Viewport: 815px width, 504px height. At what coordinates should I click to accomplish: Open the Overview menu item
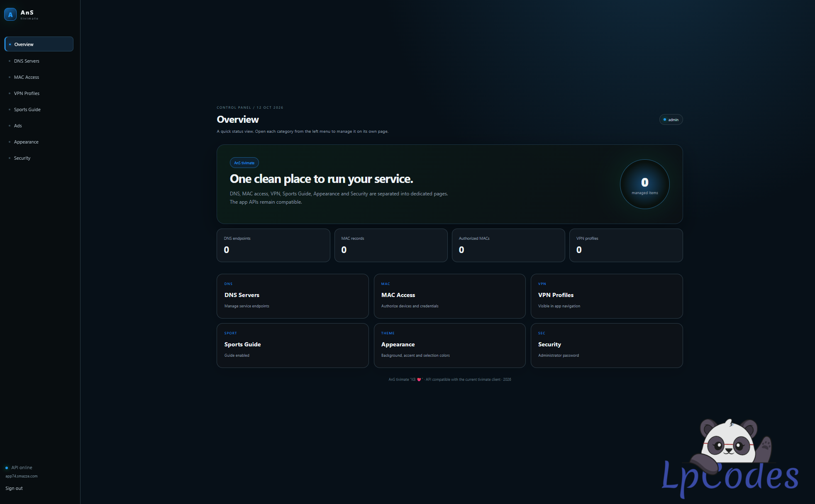point(39,44)
